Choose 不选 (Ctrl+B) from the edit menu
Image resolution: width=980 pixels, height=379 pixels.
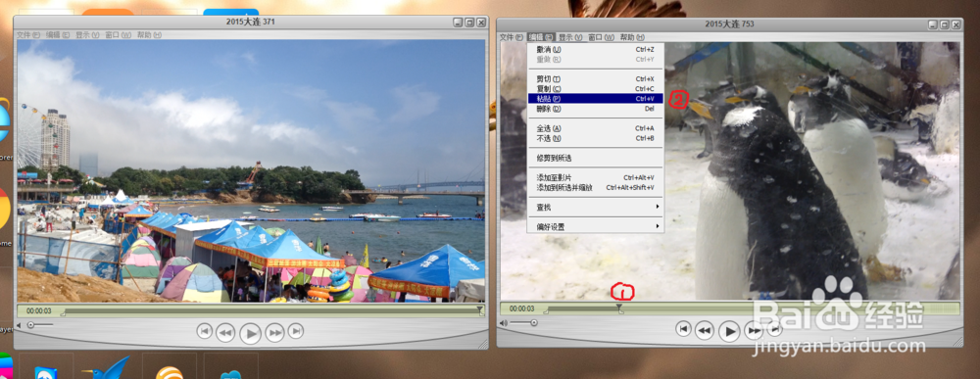pyautogui.click(x=596, y=138)
